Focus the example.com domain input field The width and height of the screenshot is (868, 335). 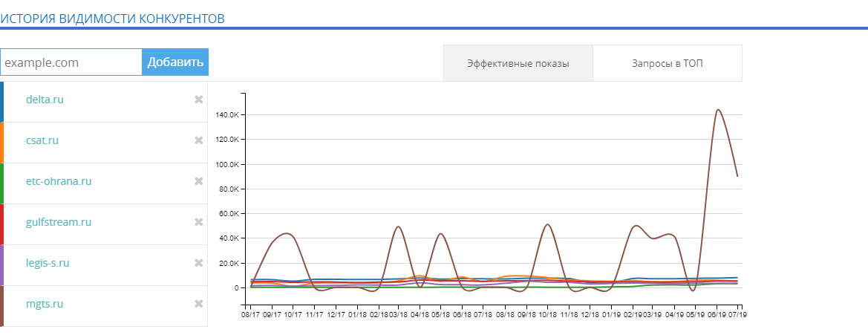tap(71, 62)
